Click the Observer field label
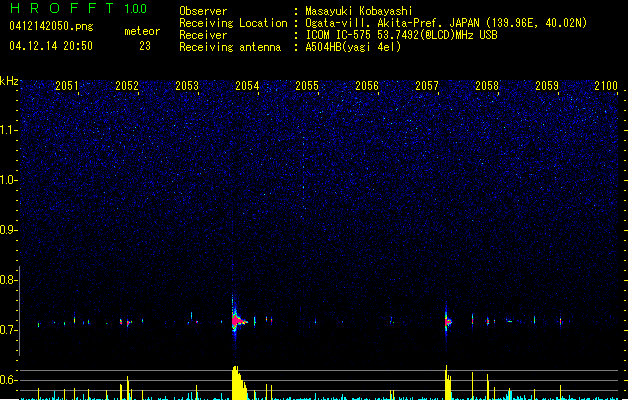 coord(203,11)
